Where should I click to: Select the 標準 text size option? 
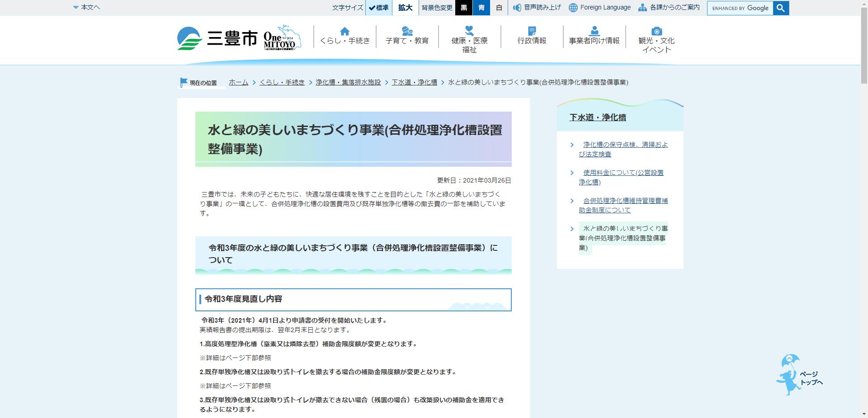pyautogui.click(x=379, y=8)
